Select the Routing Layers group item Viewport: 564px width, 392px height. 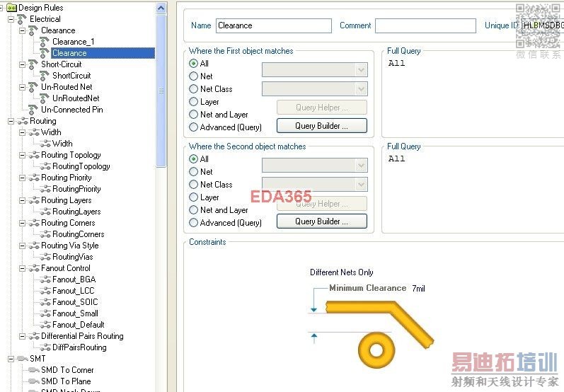[x=67, y=200]
